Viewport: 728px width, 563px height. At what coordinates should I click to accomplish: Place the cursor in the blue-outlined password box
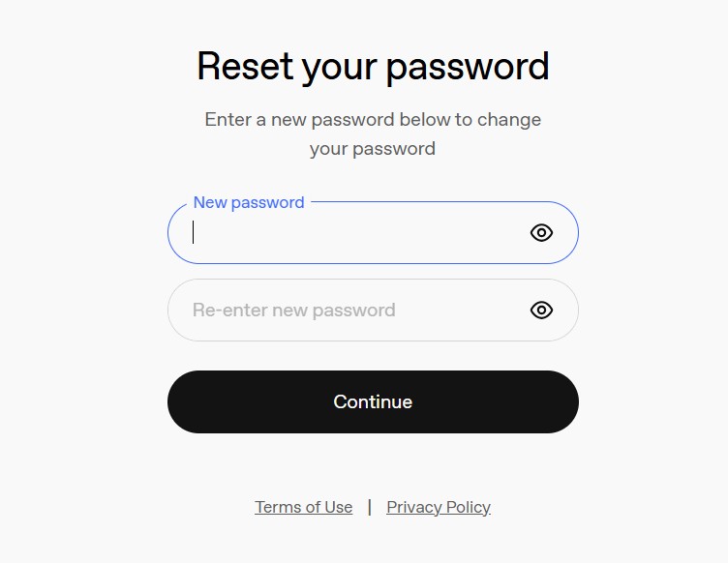349,233
